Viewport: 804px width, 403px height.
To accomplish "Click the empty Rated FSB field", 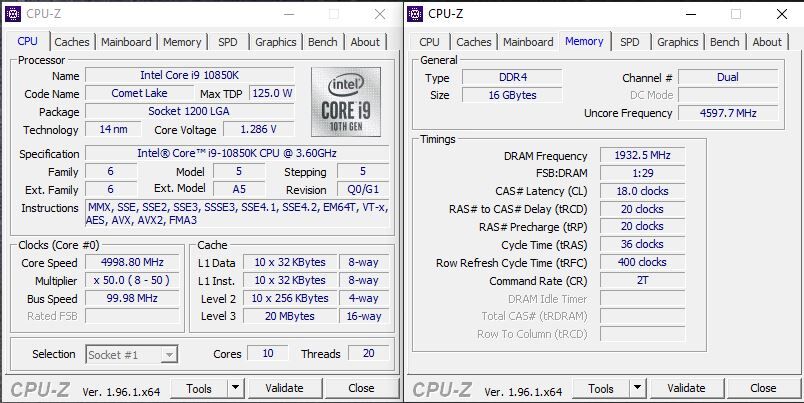I will pos(132,316).
